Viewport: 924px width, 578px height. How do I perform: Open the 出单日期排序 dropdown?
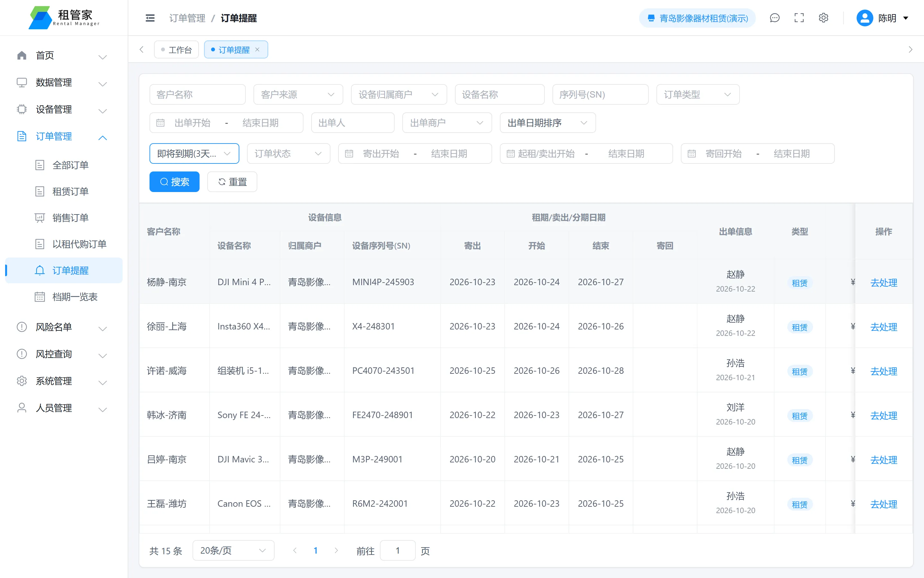point(548,123)
